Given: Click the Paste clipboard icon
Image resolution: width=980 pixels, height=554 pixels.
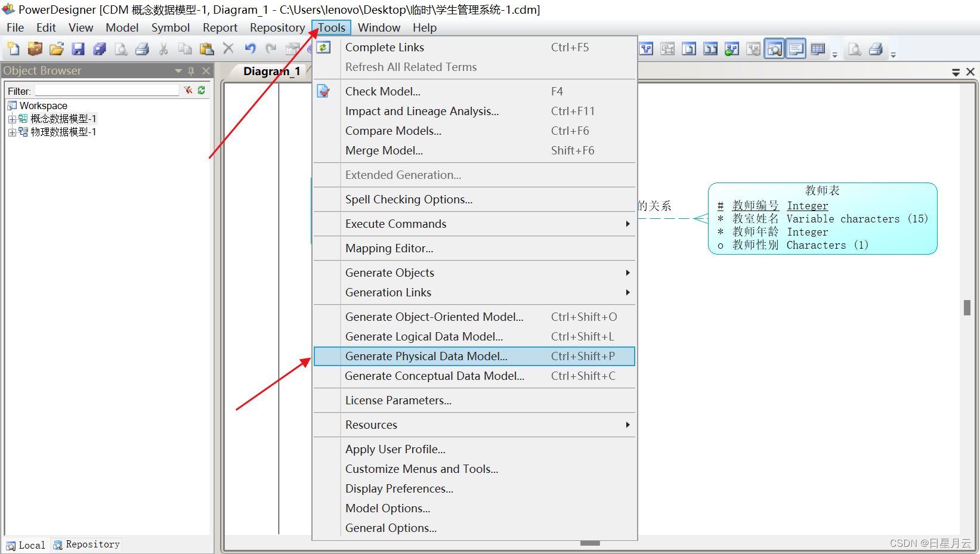Looking at the screenshot, I should (x=206, y=49).
